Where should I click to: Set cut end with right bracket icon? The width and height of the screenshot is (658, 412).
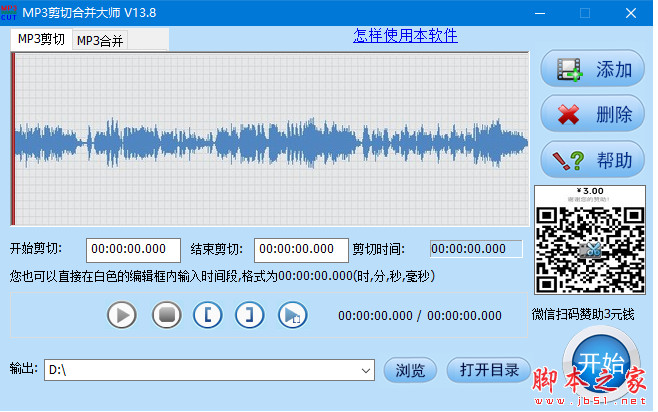[250, 315]
